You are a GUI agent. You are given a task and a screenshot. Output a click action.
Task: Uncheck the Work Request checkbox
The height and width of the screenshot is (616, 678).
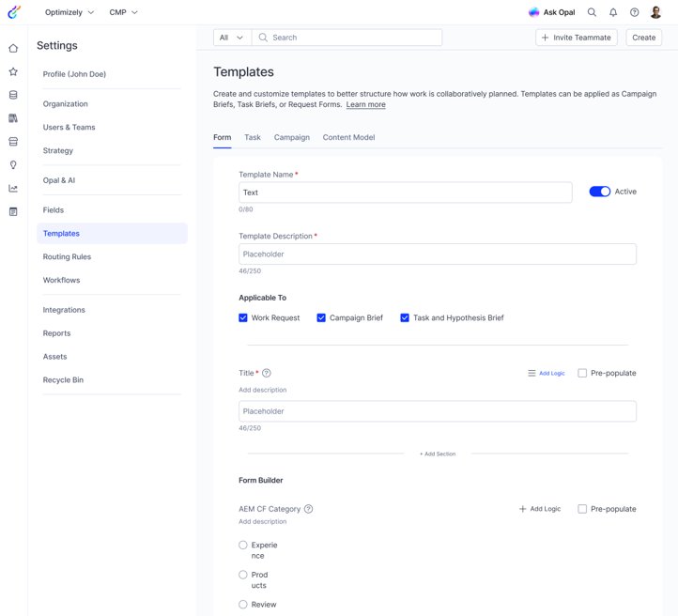pos(244,318)
